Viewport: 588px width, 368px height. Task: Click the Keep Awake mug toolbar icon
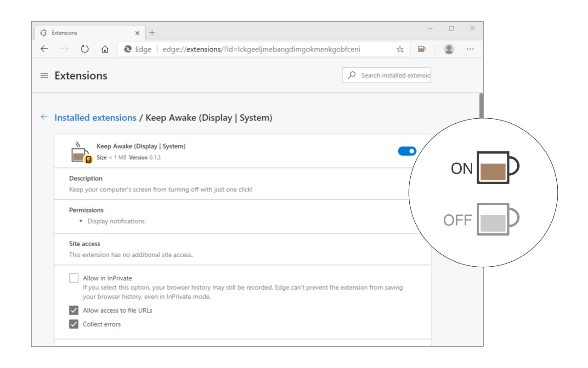[x=422, y=49]
